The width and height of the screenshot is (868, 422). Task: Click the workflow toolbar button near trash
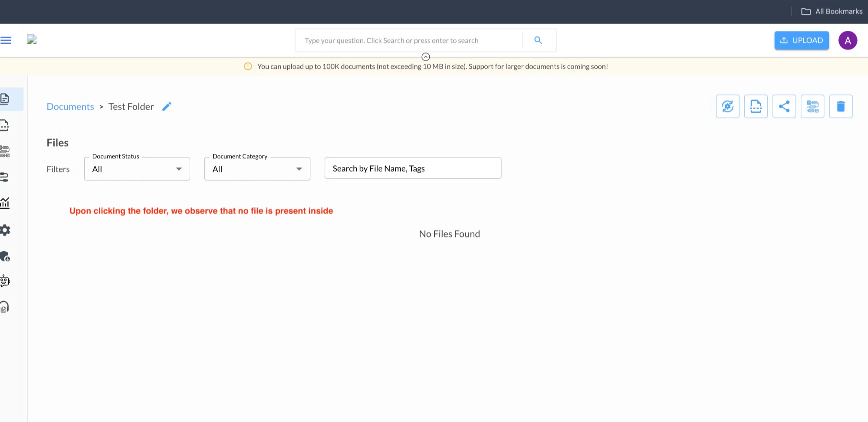(x=812, y=106)
